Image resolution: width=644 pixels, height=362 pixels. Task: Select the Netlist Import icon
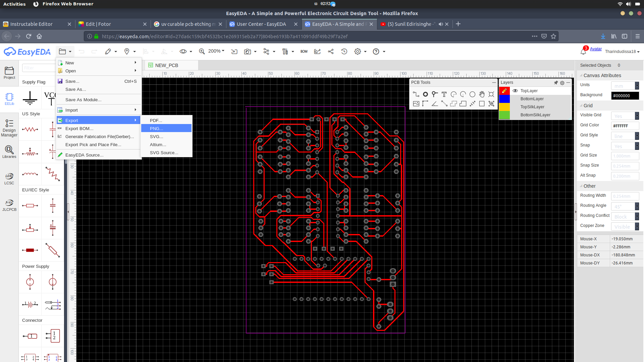(x=235, y=52)
